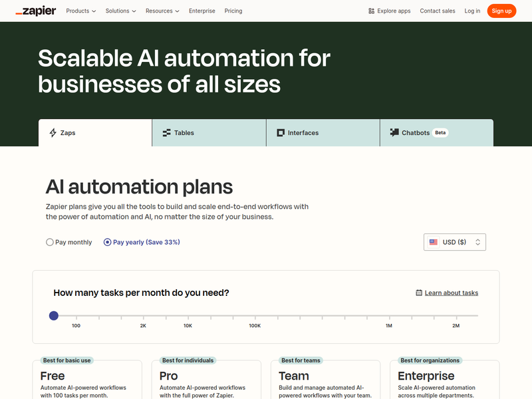The height and width of the screenshot is (399, 532).
Task: Click the US flag icon
Action: click(x=434, y=242)
